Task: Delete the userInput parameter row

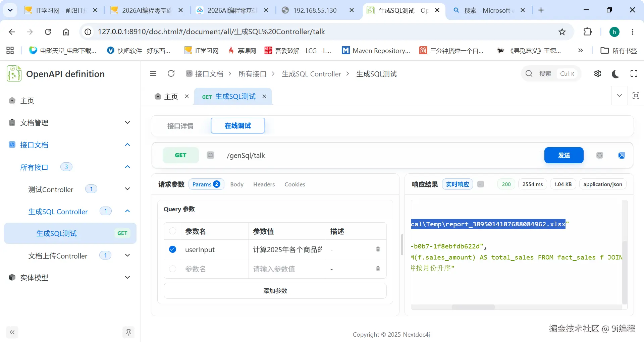Action: point(378,249)
